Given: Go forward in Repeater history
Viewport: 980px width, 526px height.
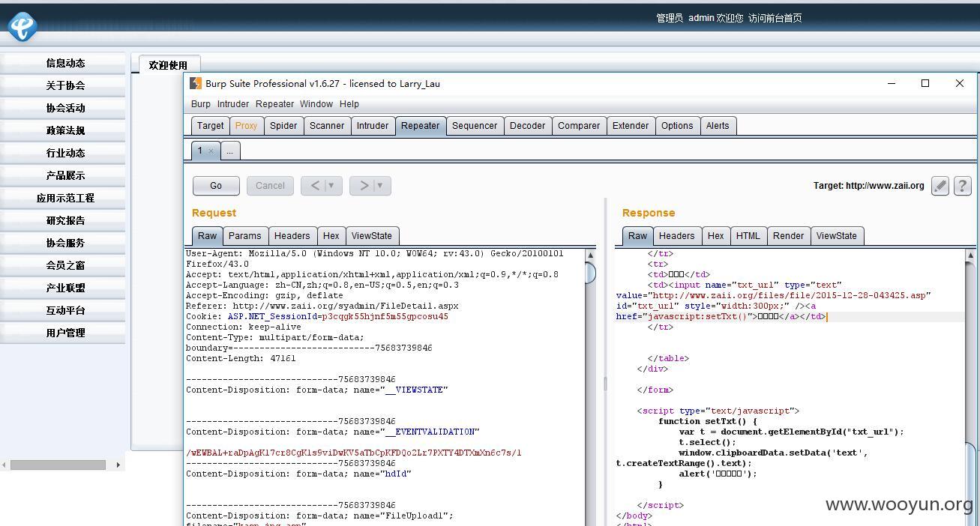Looking at the screenshot, I should coord(364,186).
